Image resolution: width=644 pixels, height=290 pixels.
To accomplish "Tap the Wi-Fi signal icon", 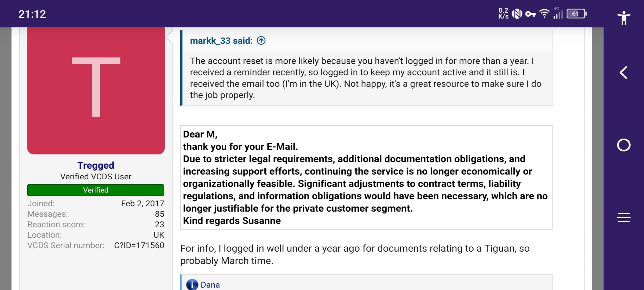I will pyautogui.click(x=544, y=13).
